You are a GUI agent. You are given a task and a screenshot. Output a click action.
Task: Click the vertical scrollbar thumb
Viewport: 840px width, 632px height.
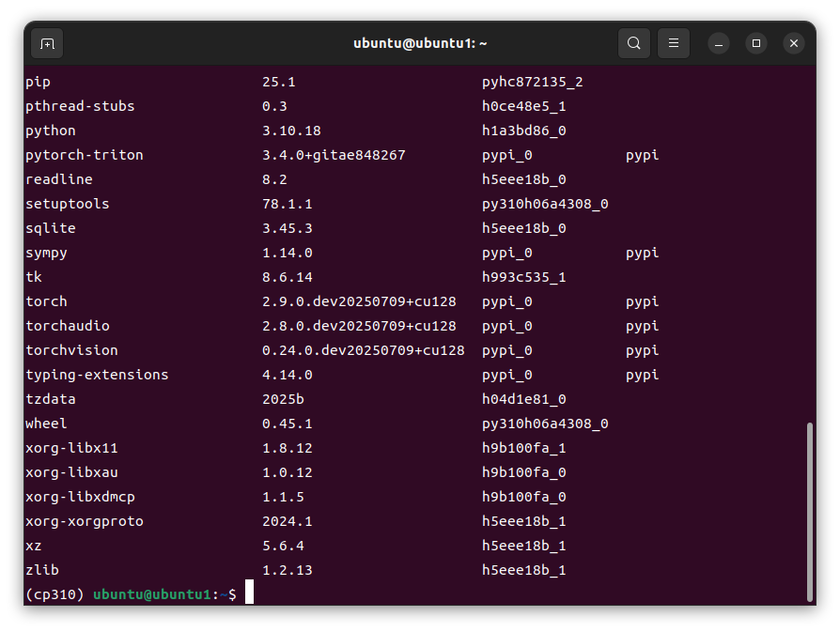(x=809, y=511)
